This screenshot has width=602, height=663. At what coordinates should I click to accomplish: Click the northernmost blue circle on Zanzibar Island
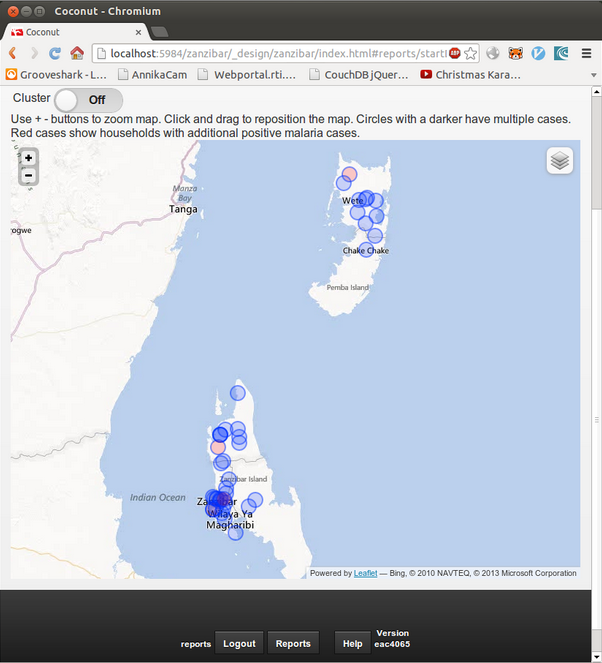tap(238, 393)
